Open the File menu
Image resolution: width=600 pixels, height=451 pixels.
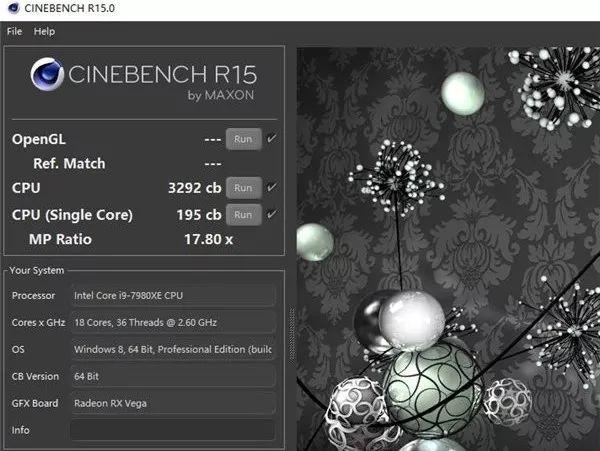pos(14,31)
